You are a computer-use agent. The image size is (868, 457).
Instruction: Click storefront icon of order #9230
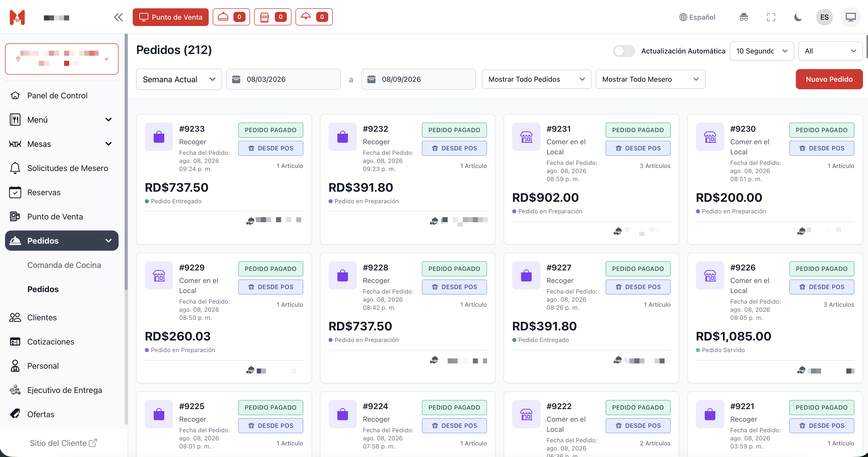click(x=710, y=137)
